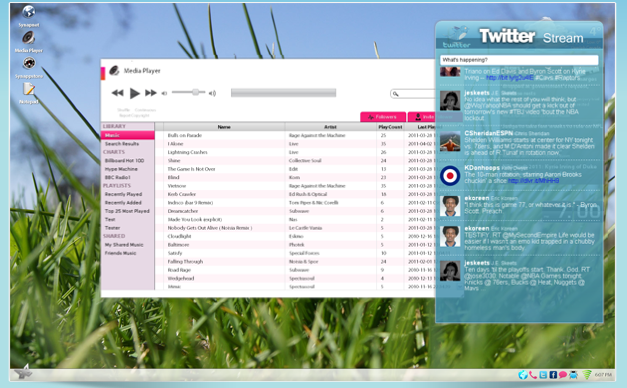
Task: Select Recently Played playlist
Action: tap(123, 194)
